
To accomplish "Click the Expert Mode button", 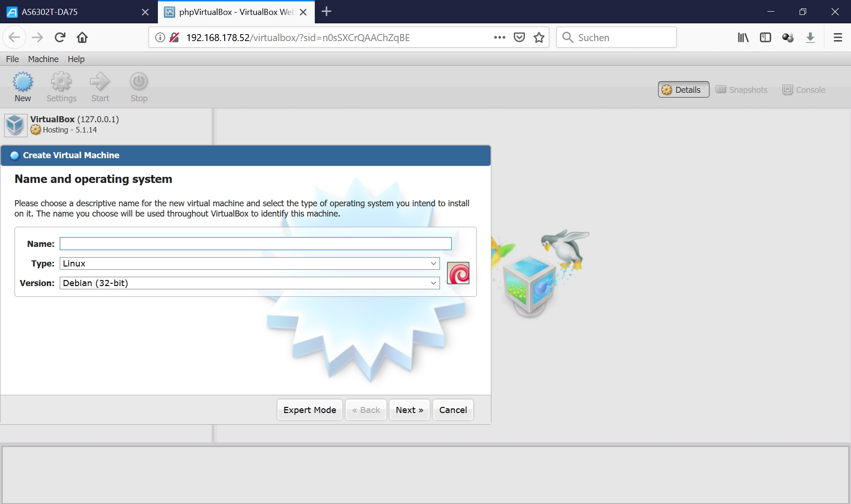I will [310, 410].
